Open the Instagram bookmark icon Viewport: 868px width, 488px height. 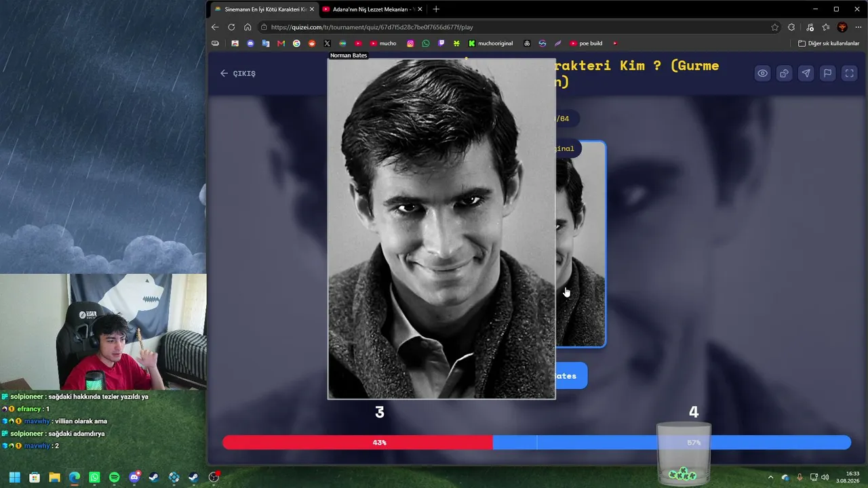pos(410,43)
